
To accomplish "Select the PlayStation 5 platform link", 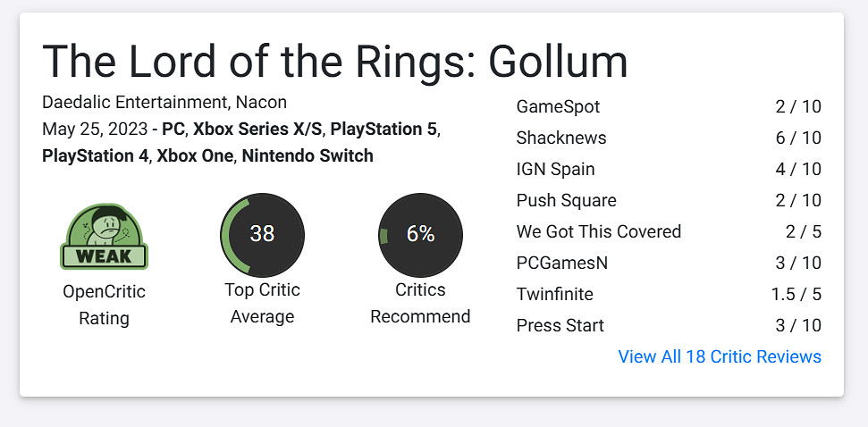I will [383, 130].
